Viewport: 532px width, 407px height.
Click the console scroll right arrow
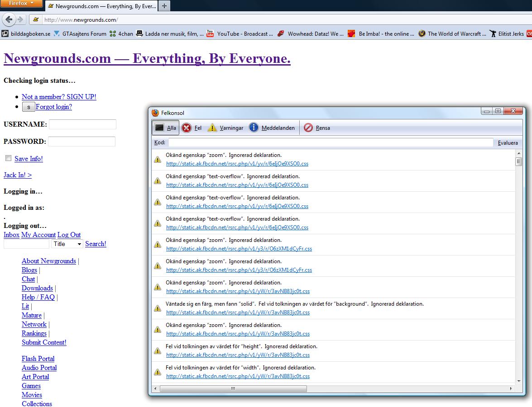[511, 389]
